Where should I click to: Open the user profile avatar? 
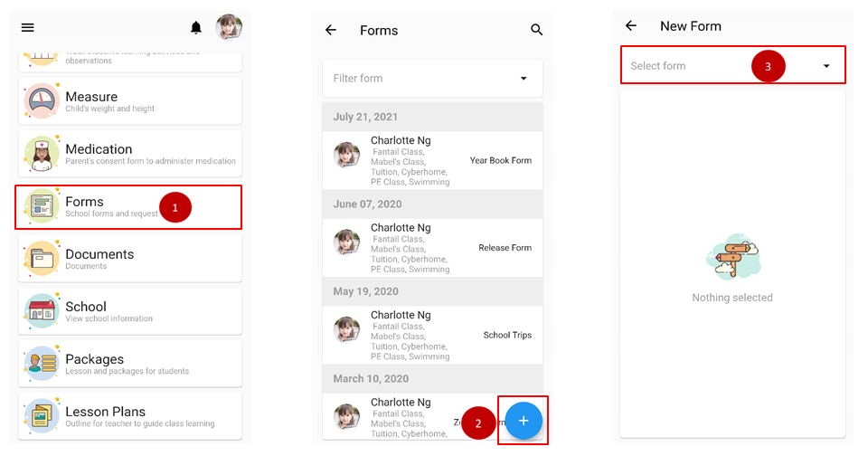(229, 27)
